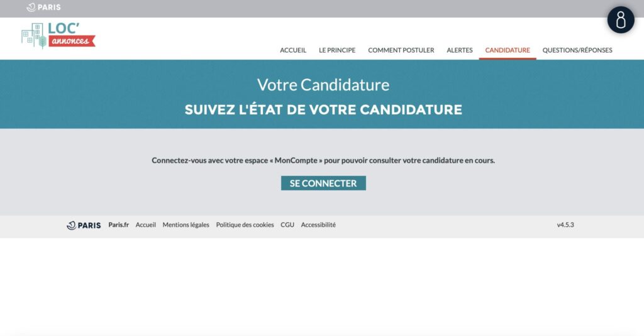Open the CGU footer link
This screenshot has height=336, width=644.
point(287,225)
